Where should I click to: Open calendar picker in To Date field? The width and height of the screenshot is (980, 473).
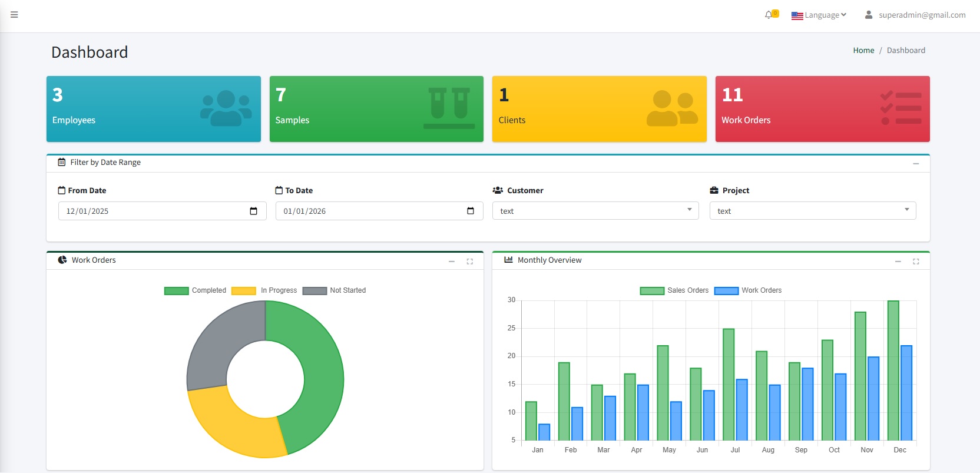coord(470,211)
